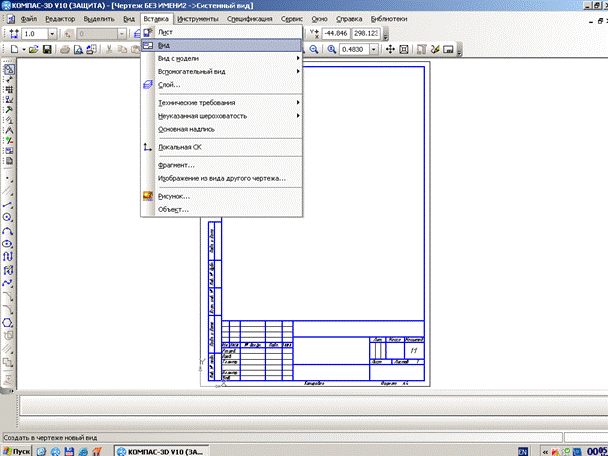608x456 pixels.
Task: Open the Файл menu
Action: click(29, 19)
